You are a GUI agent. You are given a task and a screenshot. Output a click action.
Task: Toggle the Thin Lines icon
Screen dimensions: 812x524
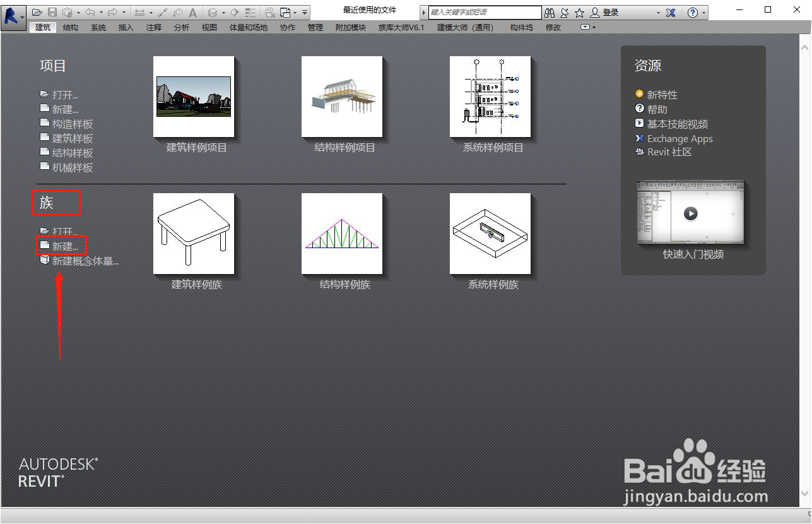[x=250, y=13]
